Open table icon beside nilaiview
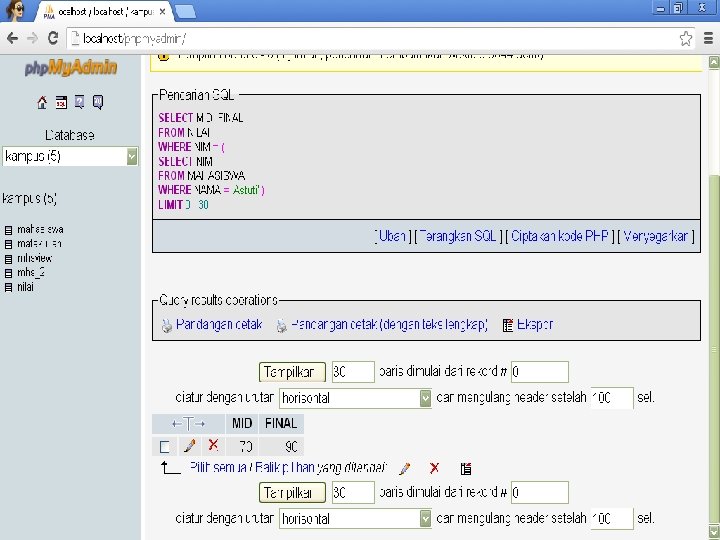The width and height of the screenshot is (720, 540). (x=8, y=259)
